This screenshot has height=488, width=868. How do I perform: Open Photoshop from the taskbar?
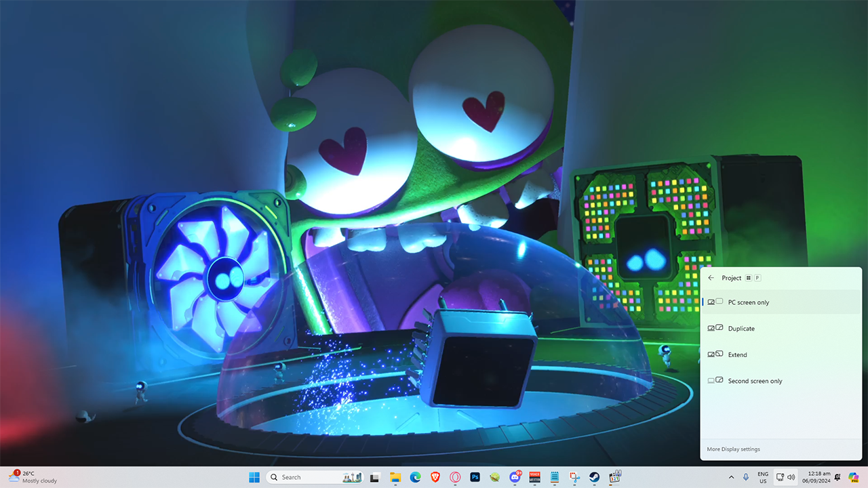pos(475,477)
